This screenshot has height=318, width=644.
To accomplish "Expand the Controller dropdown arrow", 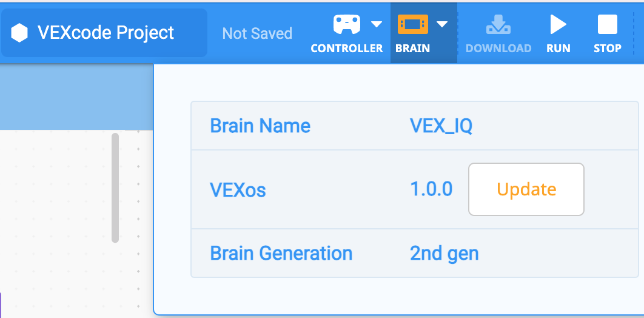I will [x=377, y=24].
